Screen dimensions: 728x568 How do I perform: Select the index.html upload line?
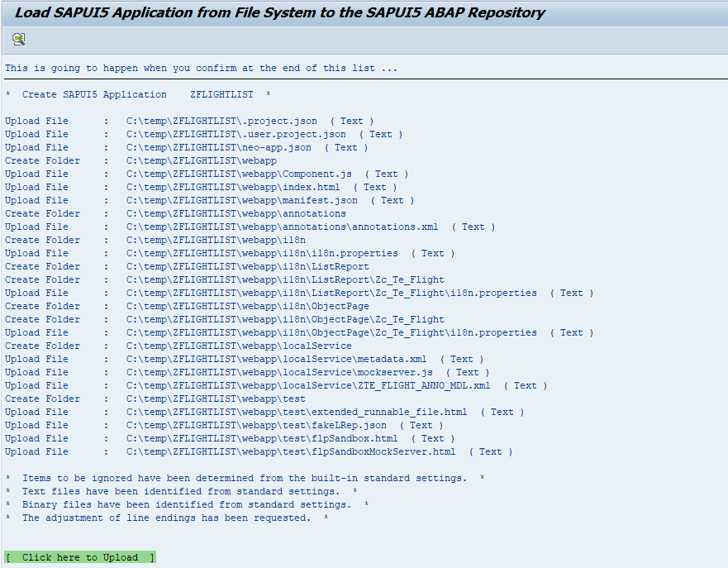pyautogui.click(x=201, y=187)
